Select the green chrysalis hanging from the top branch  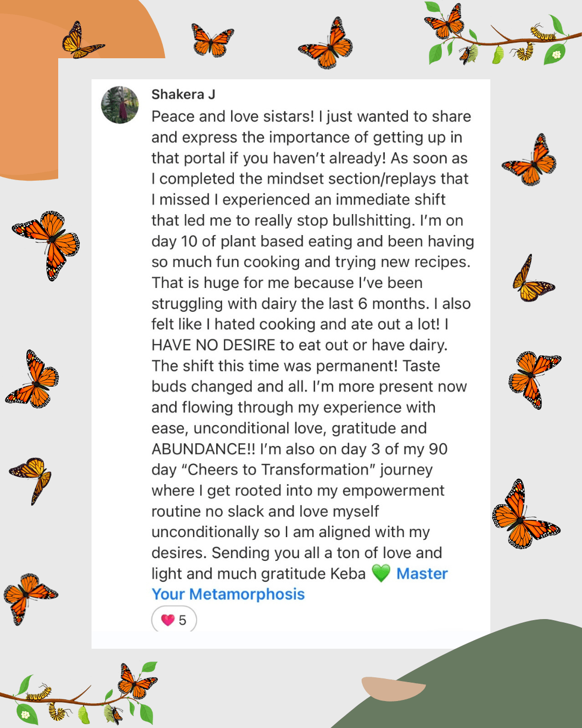point(498,54)
